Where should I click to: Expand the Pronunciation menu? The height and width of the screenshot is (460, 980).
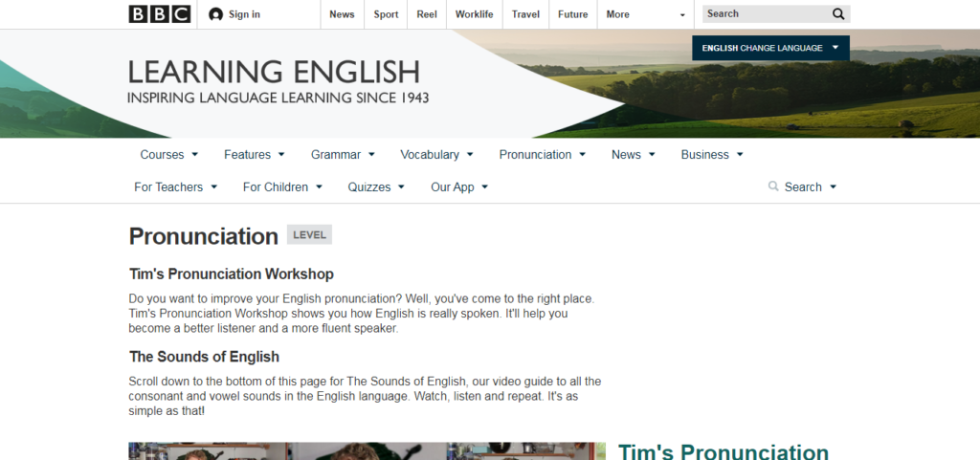point(542,155)
